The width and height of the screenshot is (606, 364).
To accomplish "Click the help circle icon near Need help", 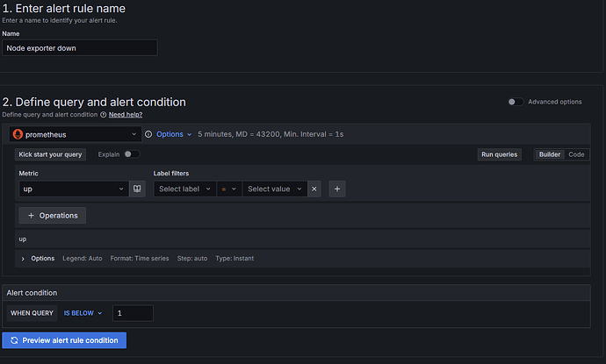I will [x=103, y=115].
